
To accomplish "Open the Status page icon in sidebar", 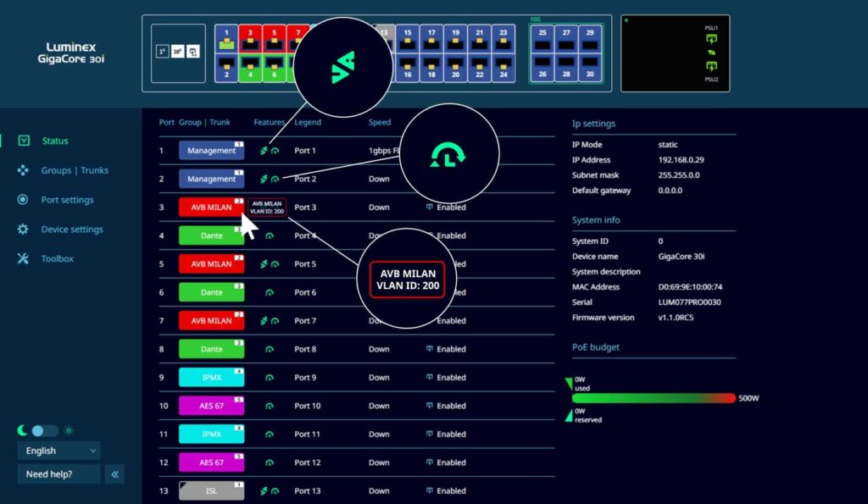I will pyautogui.click(x=24, y=141).
